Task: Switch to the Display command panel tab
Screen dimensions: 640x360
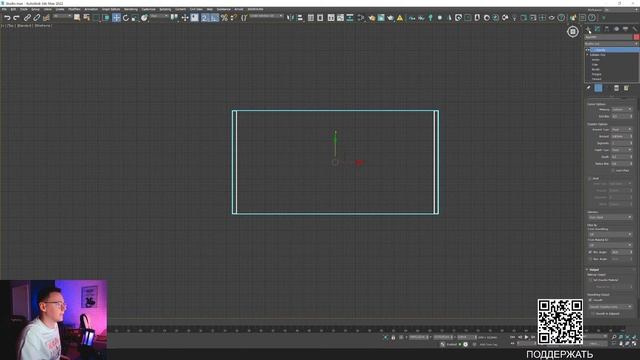Action: (x=625, y=29)
